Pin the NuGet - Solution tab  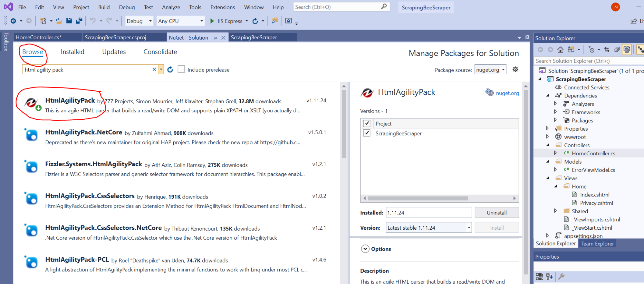pos(215,38)
